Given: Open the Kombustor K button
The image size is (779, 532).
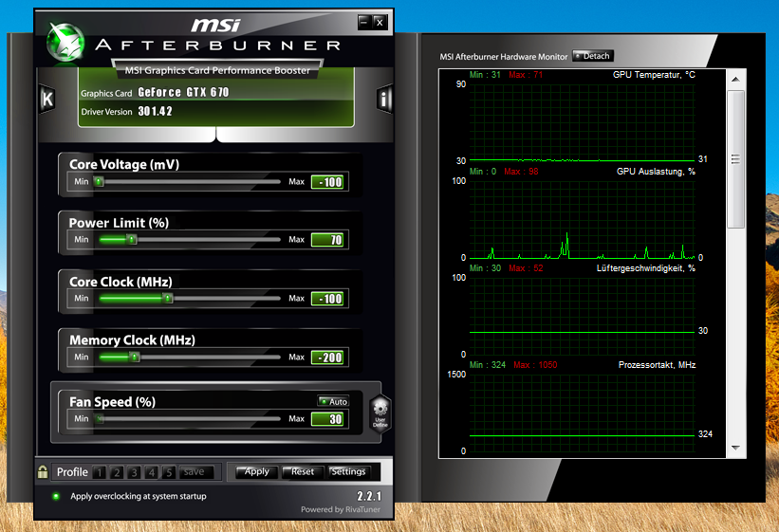Looking at the screenshot, I should [x=47, y=99].
